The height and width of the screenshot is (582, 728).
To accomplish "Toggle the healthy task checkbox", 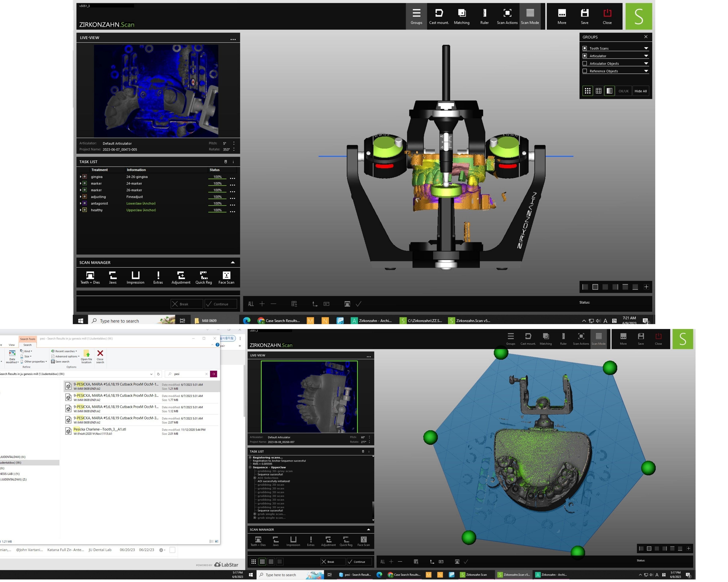I will tap(85, 210).
